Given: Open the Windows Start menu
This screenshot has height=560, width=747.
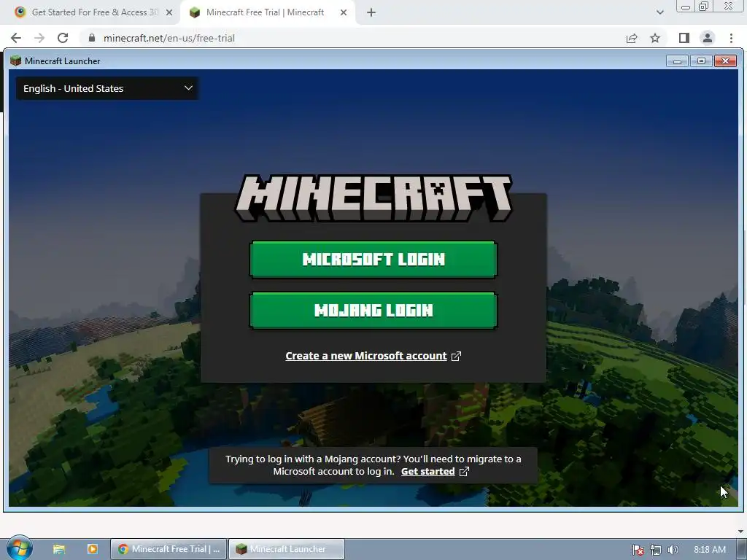Looking at the screenshot, I should [19, 548].
